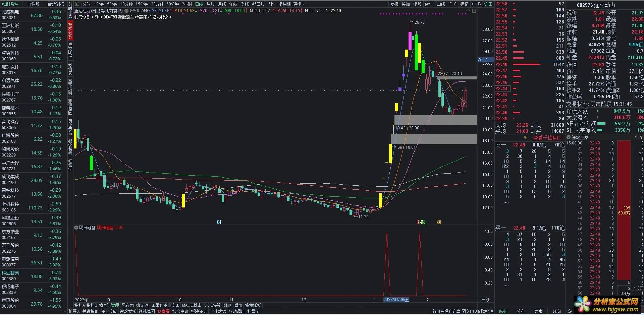Click the question mark help icon
Image resolution: width=644 pixels, height=315 pixels.
(641, 137)
